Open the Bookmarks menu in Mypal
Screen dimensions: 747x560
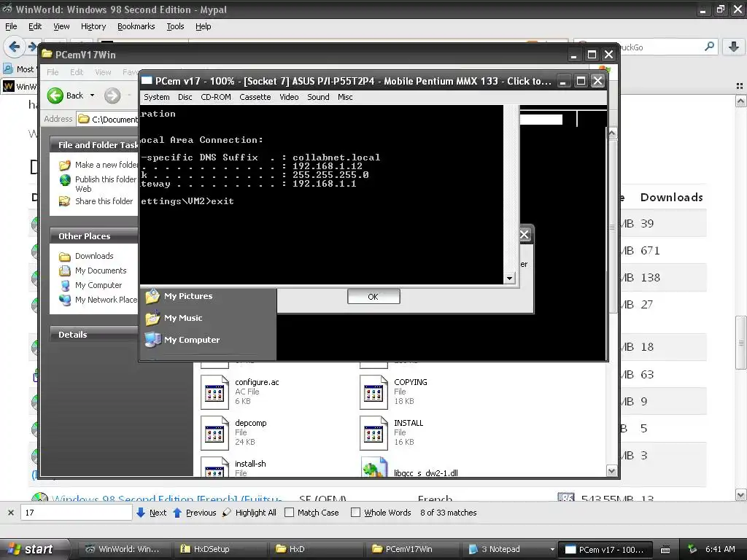point(136,27)
